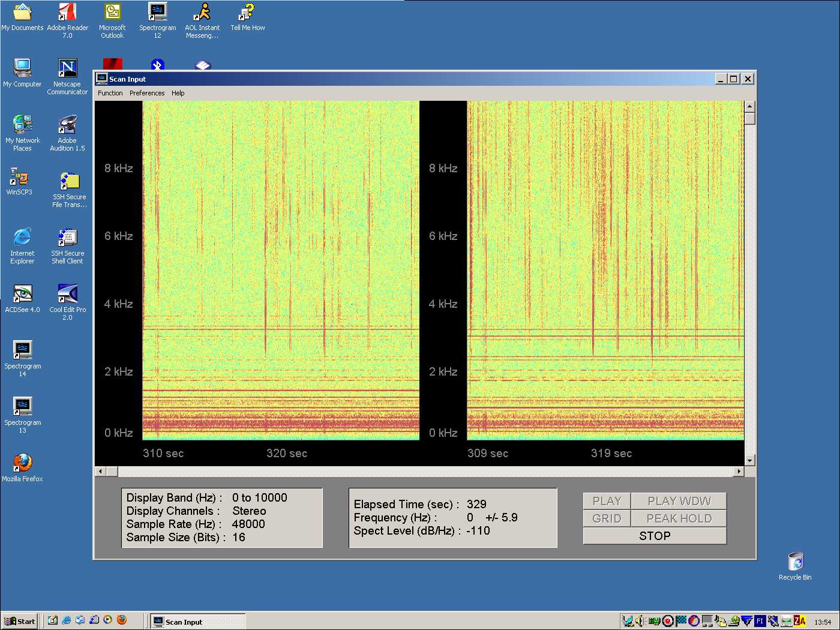The image size is (840, 630).
Task: Click the Sample Rate value 48000
Action: tap(248, 524)
